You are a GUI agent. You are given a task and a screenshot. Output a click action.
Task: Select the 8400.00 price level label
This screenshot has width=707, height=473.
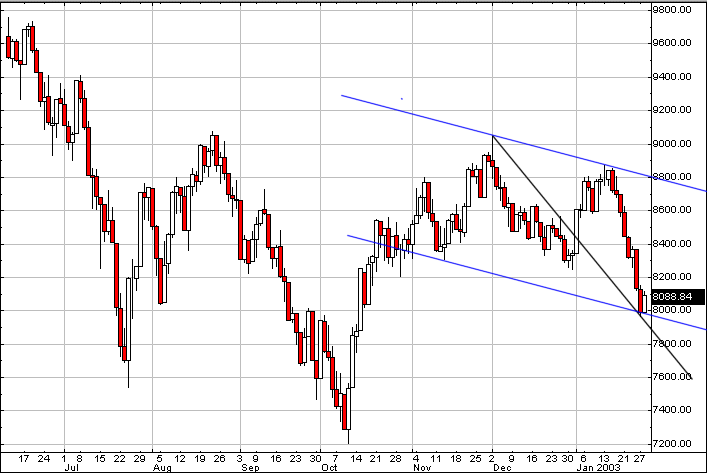point(672,244)
